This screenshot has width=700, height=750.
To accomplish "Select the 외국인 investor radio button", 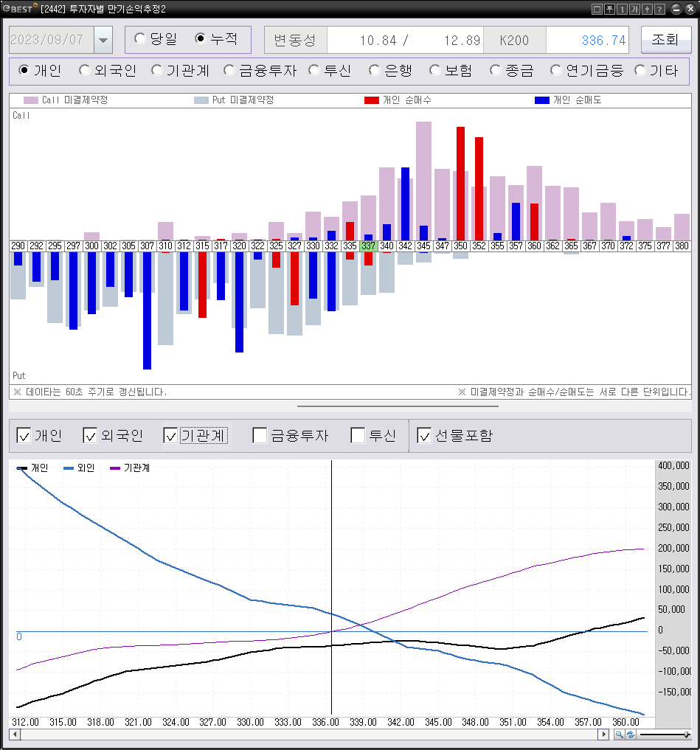I will pyautogui.click(x=84, y=70).
